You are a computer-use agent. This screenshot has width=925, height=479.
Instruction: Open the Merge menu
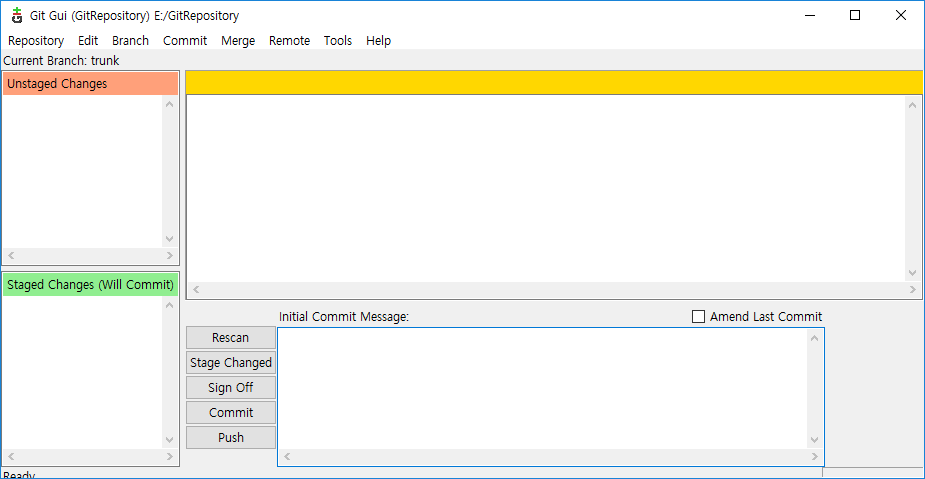[238, 41]
